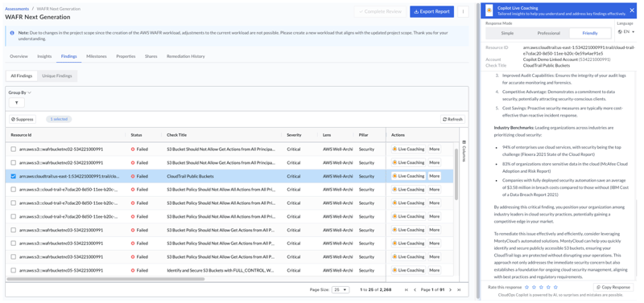Click the Suppress button

(23, 119)
